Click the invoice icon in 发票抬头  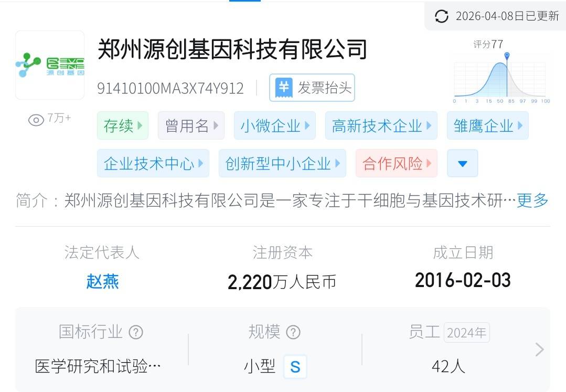(284, 88)
